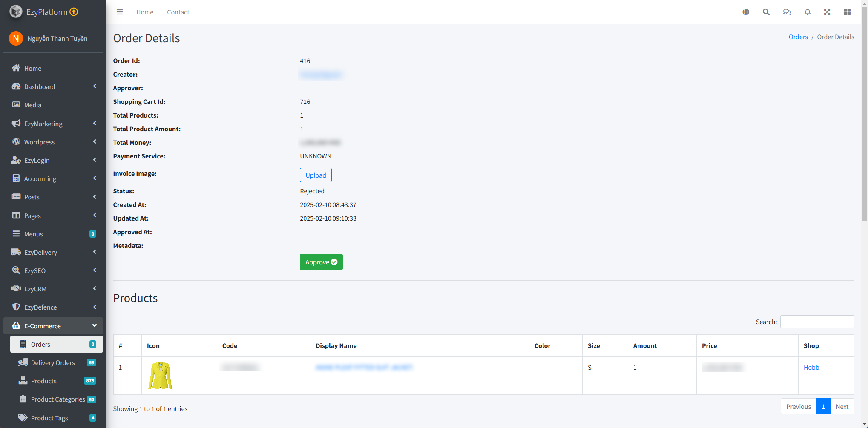This screenshot has height=428, width=868.
Task: Click the orange upgrade arrow icon beside EzyPlatform
Action: [x=74, y=11]
